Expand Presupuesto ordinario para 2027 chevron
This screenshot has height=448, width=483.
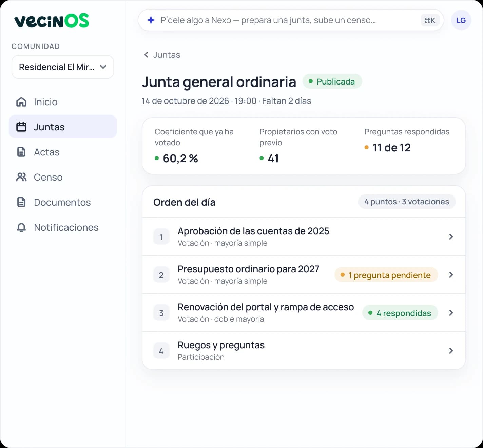451,275
